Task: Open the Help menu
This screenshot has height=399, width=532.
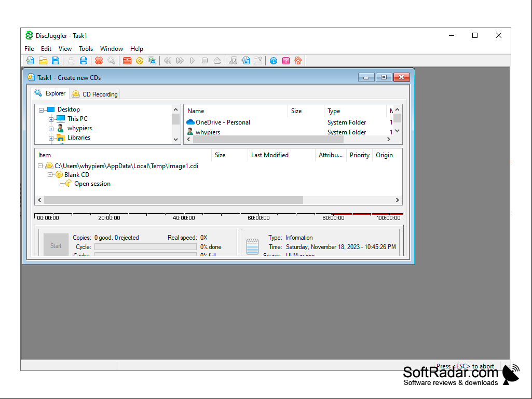Action: pos(137,49)
